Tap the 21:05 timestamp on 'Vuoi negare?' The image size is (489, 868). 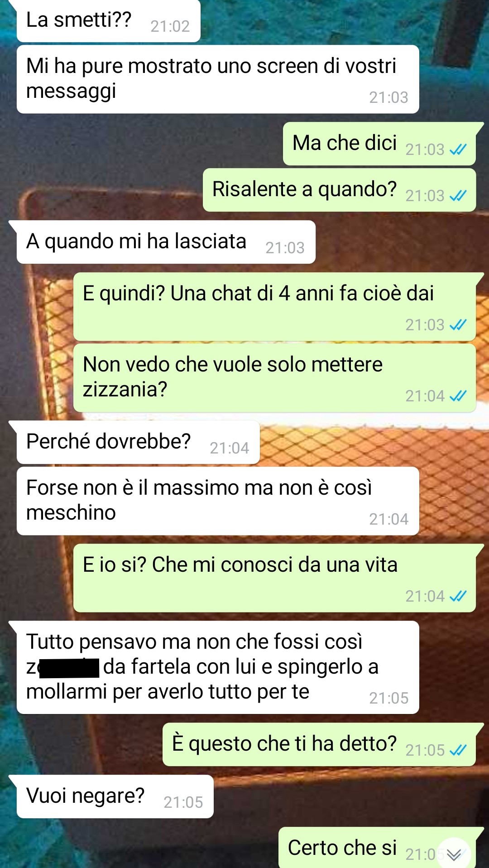point(183,802)
